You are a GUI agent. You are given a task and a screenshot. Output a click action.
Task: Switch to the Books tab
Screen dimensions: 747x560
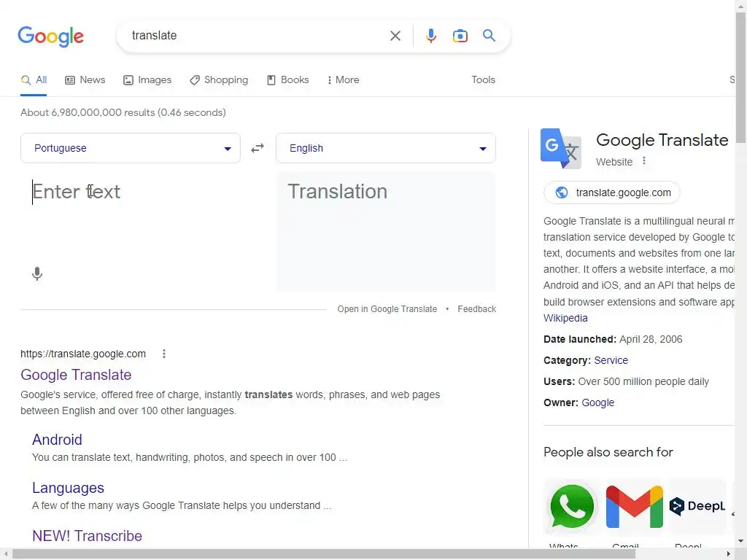287,80
